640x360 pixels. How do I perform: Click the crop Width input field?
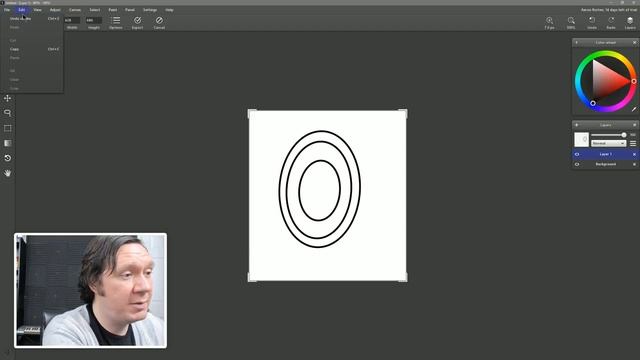(x=72, y=20)
